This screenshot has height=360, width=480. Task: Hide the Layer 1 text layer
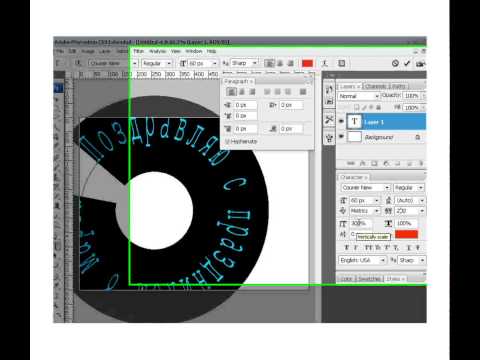click(341, 121)
